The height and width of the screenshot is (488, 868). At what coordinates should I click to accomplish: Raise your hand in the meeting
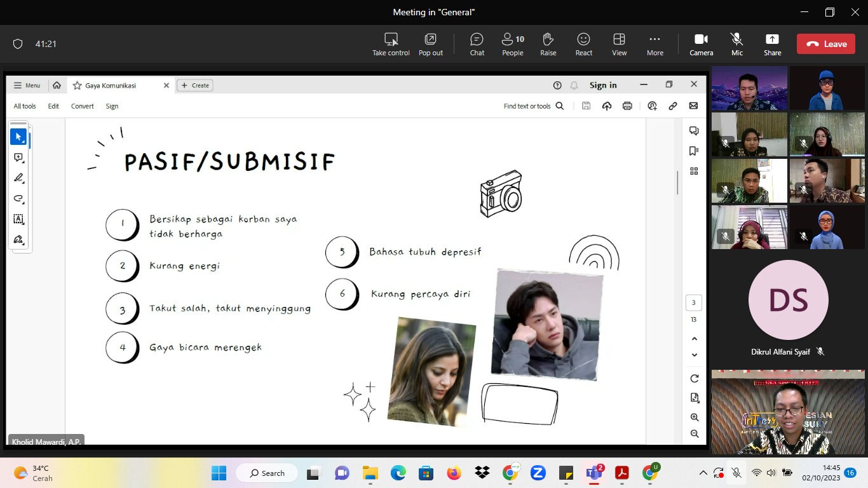(x=548, y=44)
